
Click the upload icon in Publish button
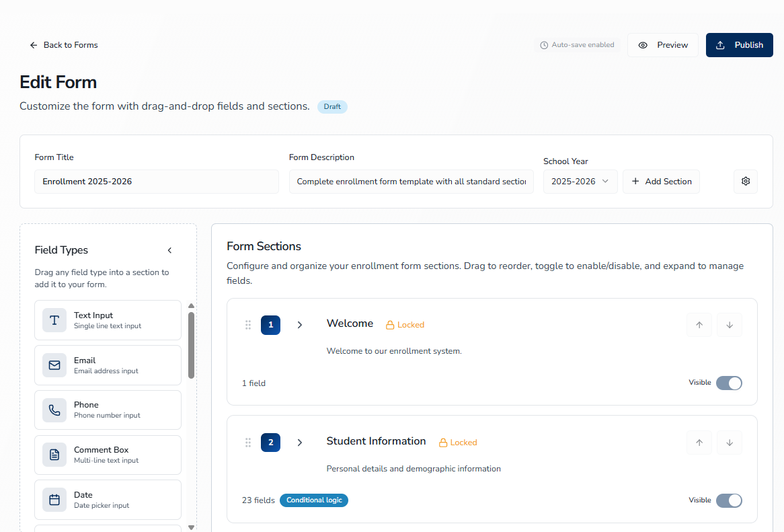click(720, 45)
